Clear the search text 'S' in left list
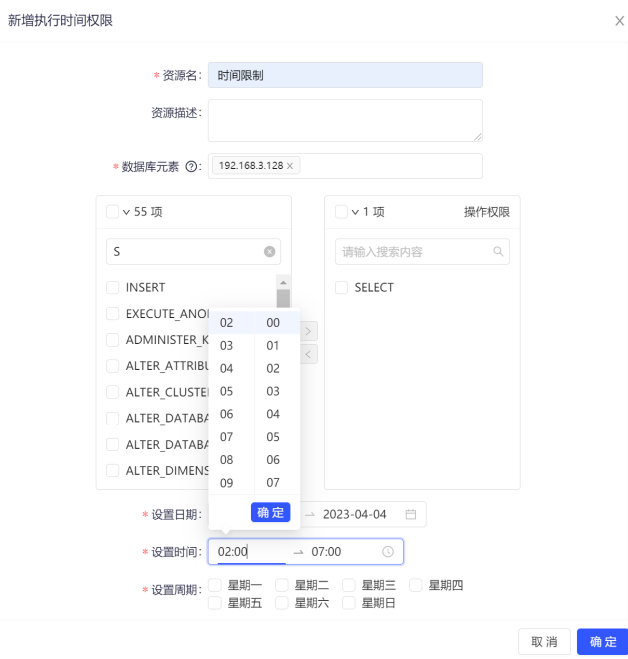628x659 pixels. [x=269, y=251]
